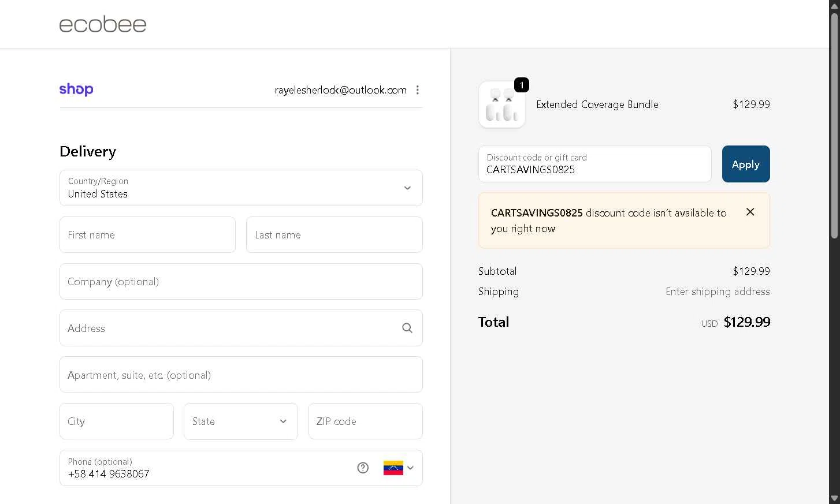
Task: Click the Apply discount button
Action: (x=746, y=164)
